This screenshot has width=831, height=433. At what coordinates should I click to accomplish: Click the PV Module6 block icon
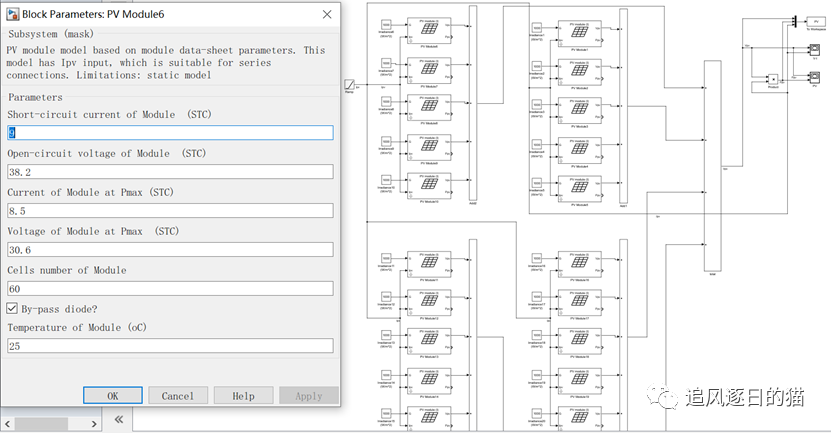429,30
